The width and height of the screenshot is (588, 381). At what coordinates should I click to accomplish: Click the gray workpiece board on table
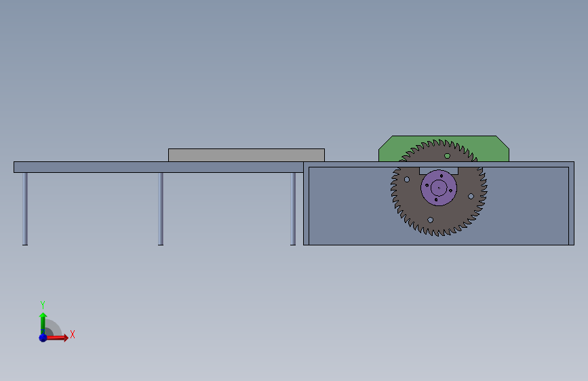click(246, 155)
